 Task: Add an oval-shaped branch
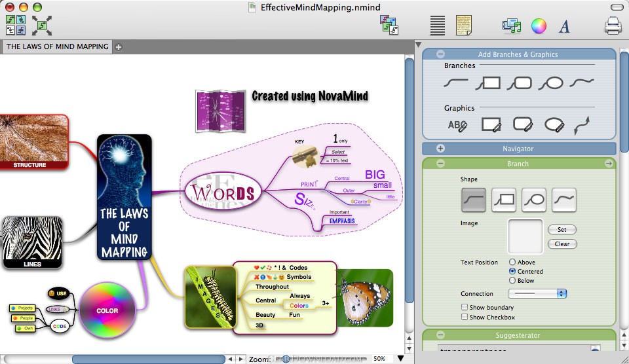tap(551, 83)
